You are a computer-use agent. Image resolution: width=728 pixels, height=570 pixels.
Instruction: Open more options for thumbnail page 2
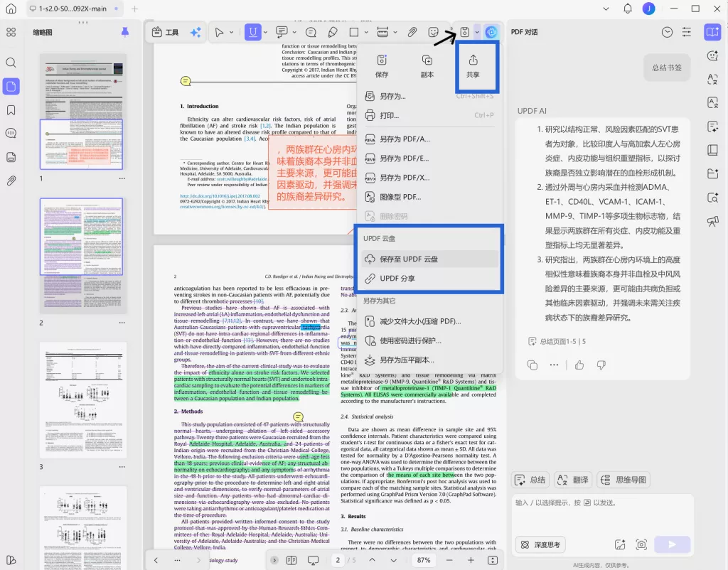(x=122, y=323)
